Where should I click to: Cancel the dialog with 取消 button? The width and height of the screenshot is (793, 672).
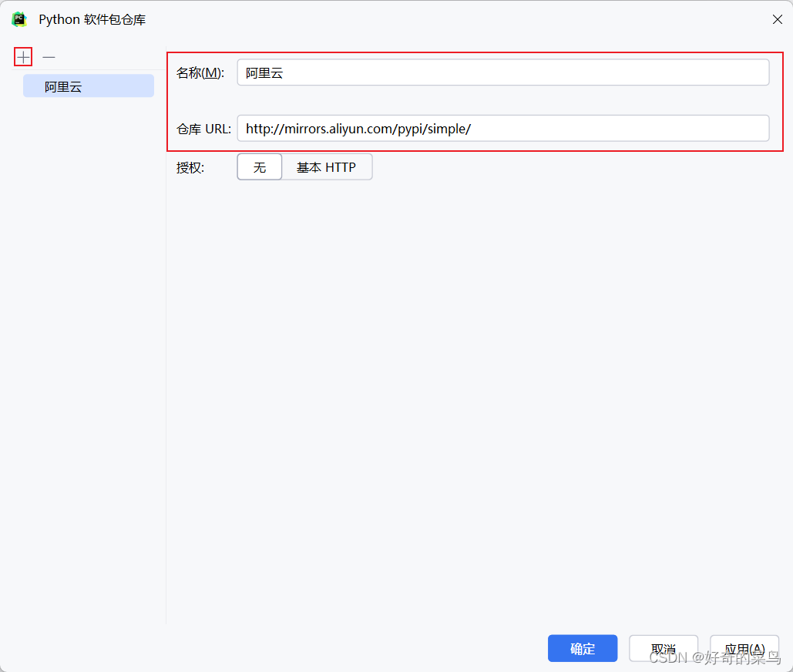tap(664, 648)
